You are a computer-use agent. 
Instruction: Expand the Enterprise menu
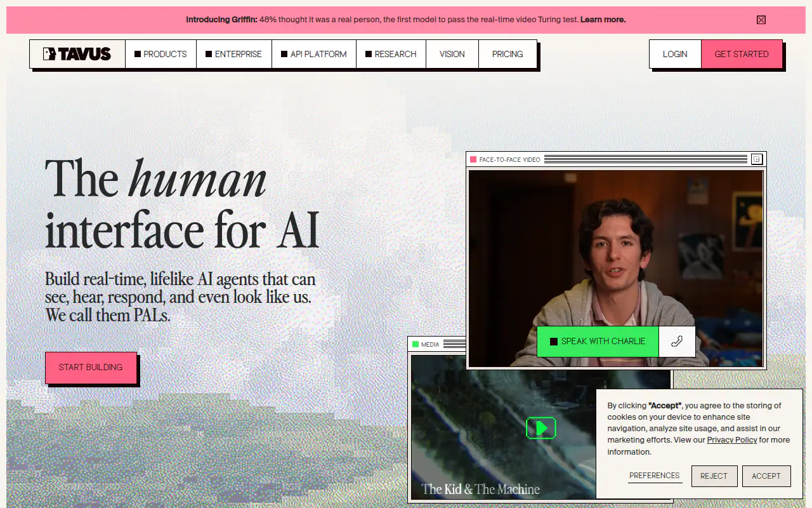pos(234,54)
